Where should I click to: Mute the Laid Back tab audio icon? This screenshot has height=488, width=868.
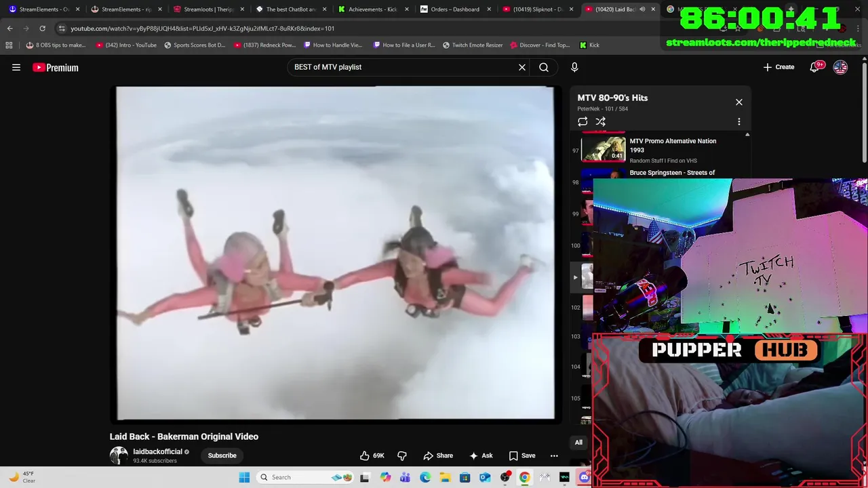pyautogui.click(x=642, y=9)
